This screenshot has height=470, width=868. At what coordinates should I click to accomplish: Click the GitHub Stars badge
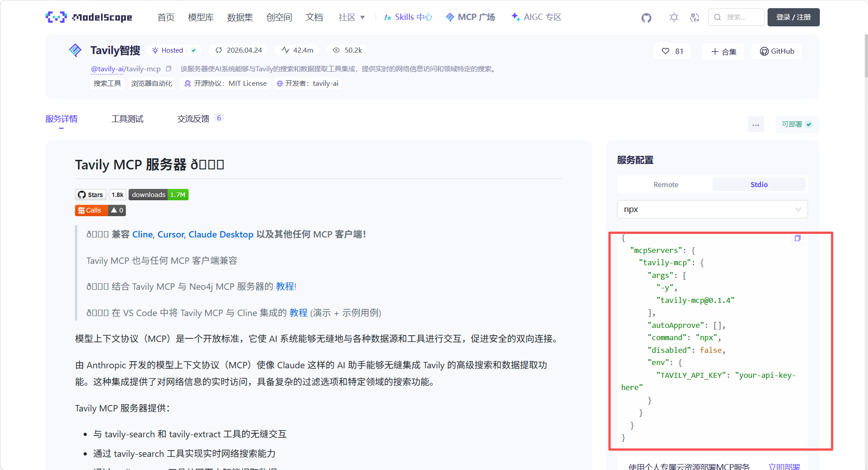90,195
